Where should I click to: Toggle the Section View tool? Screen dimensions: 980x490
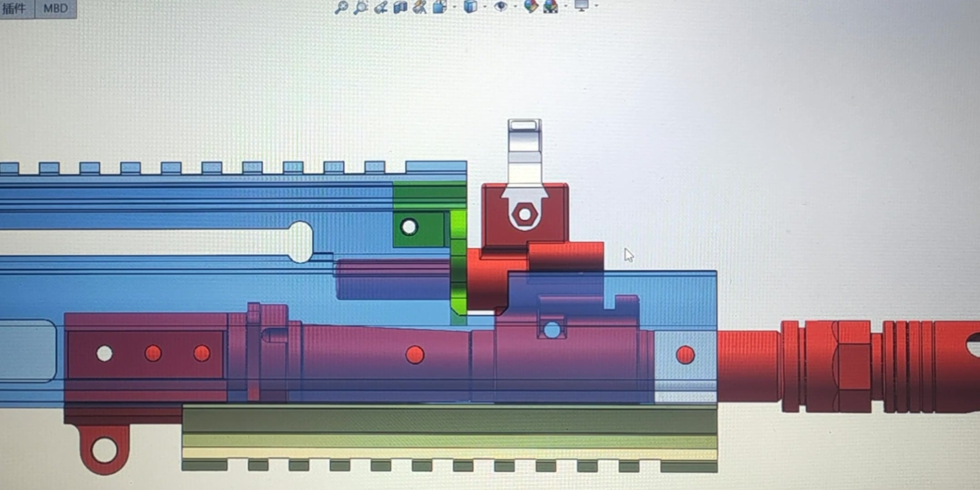(400, 7)
